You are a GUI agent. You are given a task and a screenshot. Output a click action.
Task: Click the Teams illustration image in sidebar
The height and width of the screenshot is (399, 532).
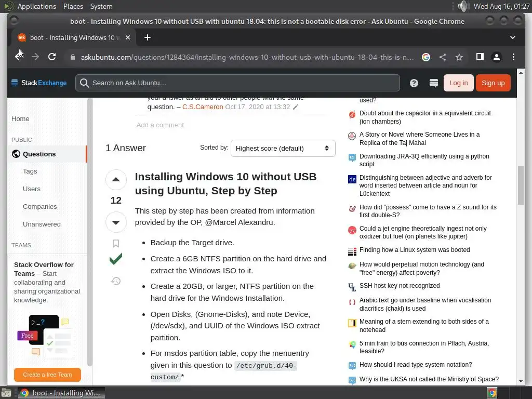tap(45, 336)
